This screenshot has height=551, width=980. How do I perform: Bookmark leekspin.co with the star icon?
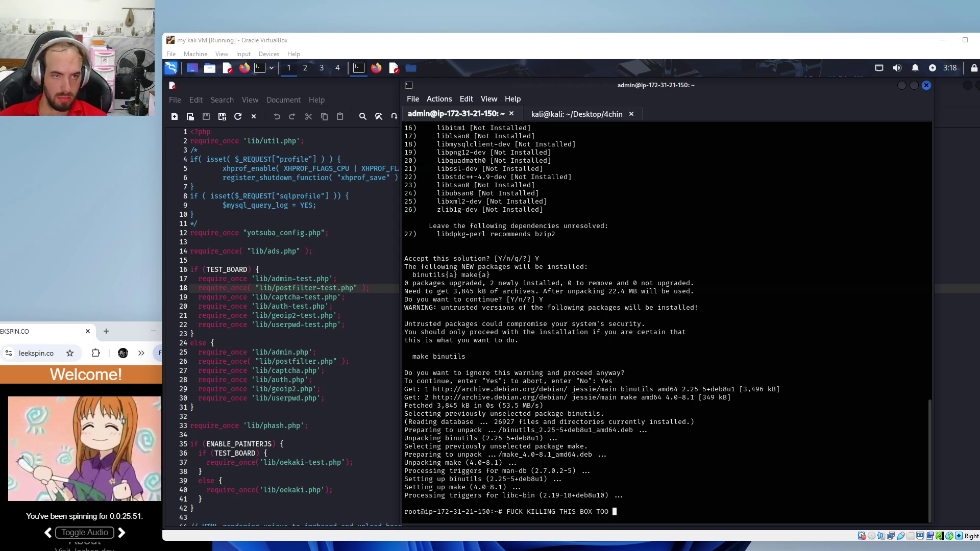click(70, 353)
